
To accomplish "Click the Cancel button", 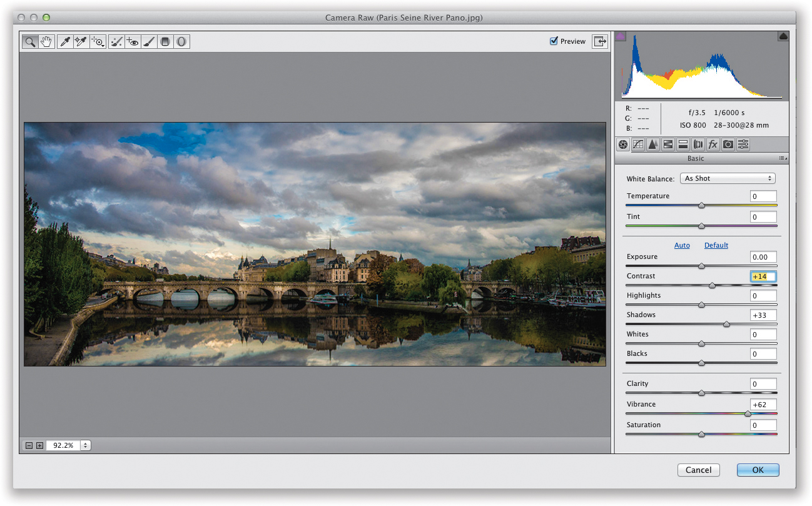I will pyautogui.click(x=698, y=470).
